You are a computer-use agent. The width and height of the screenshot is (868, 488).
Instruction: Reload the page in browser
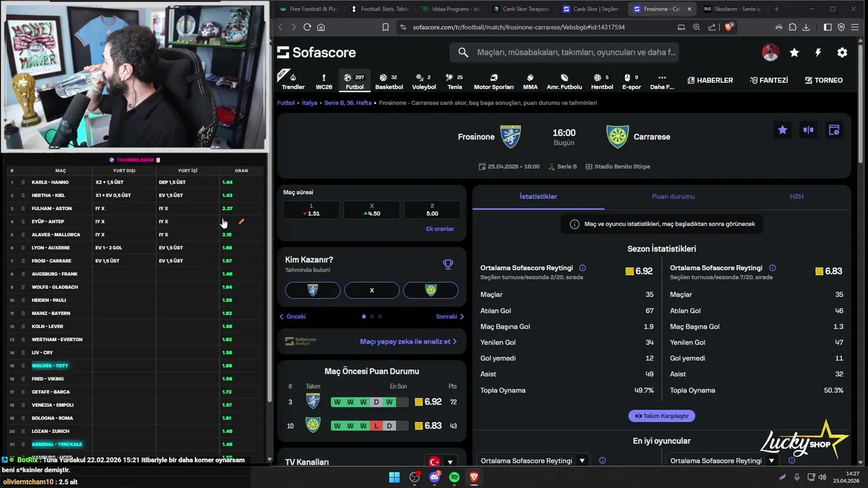tap(307, 27)
